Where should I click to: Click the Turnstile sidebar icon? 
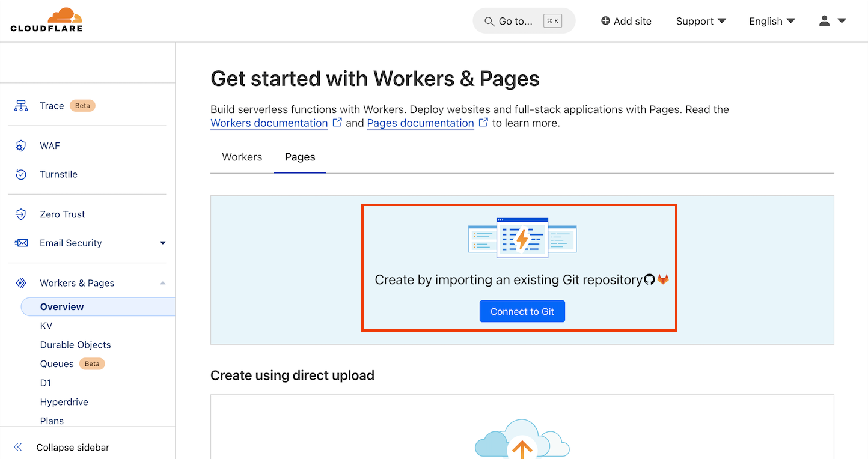coord(20,174)
